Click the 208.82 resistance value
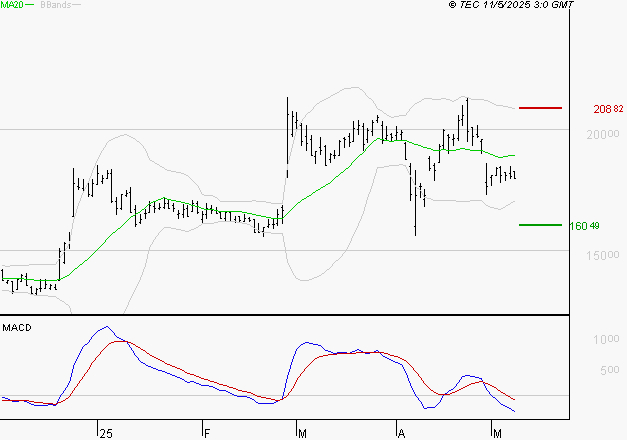 (x=608, y=109)
